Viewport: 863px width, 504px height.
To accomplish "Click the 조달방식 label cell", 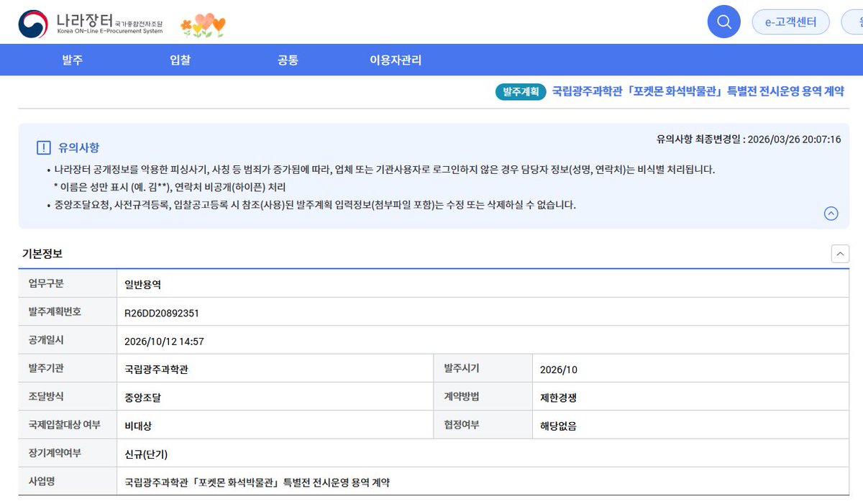I will pos(68,396).
